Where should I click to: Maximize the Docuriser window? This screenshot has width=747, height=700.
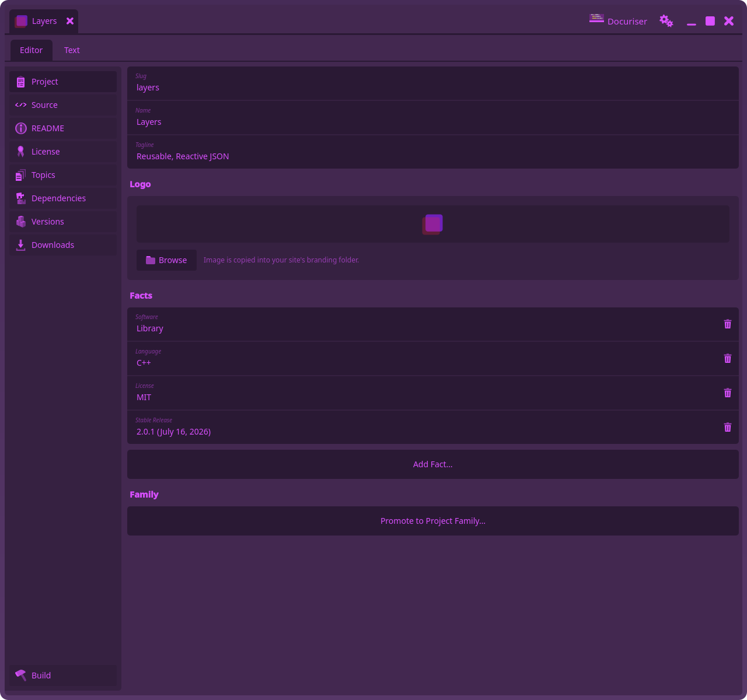[x=710, y=21]
